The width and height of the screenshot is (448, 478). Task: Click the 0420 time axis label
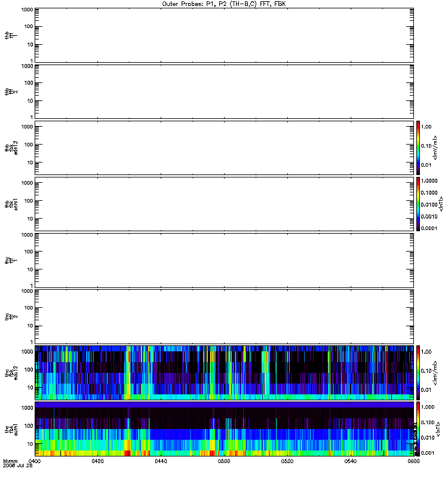tap(97, 461)
